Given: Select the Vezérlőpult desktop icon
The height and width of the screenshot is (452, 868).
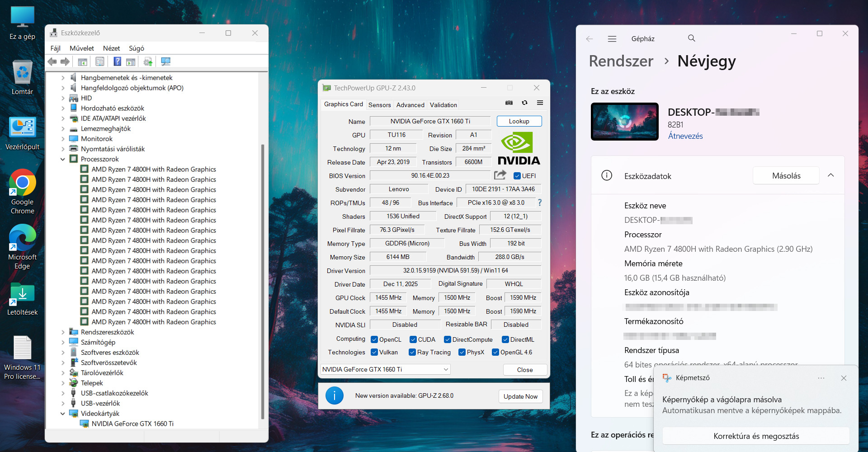Looking at the screenshot, I should 22,133.
